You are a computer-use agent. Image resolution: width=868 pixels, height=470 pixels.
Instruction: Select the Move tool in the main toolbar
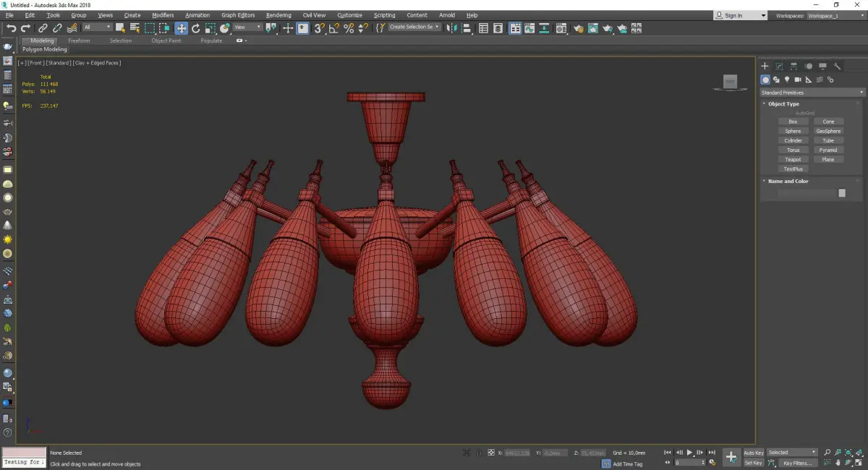click(x=181, y=28)
